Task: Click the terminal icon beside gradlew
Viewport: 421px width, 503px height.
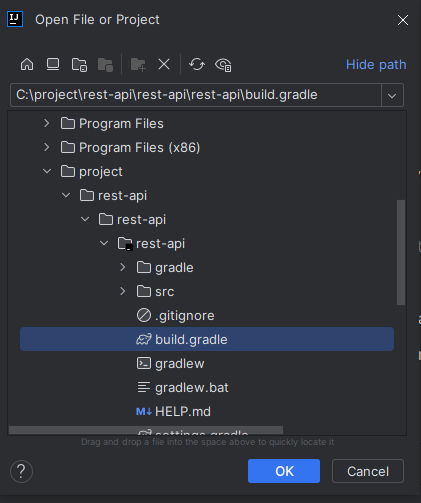Action: point(144,363)
